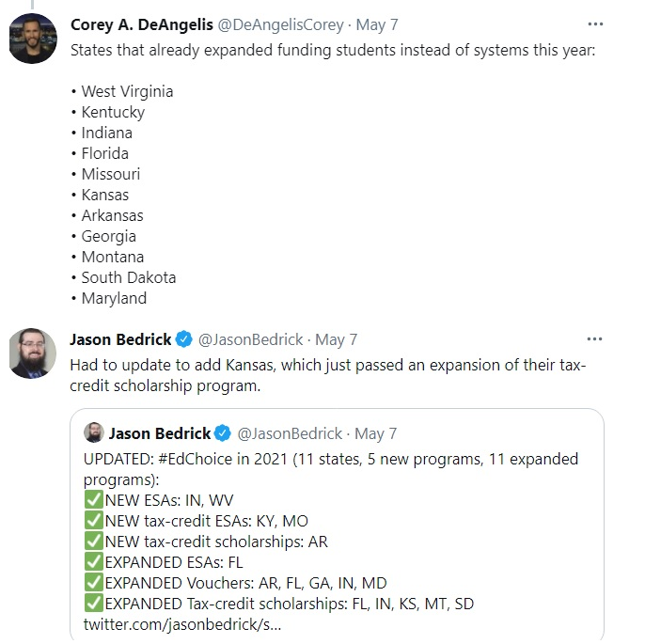Click Jason Bedrick's name in the quoted tweet
Image resolution: width=645 pixels, height=644 pixels.
pyautogui.click(x=160, y=433)
